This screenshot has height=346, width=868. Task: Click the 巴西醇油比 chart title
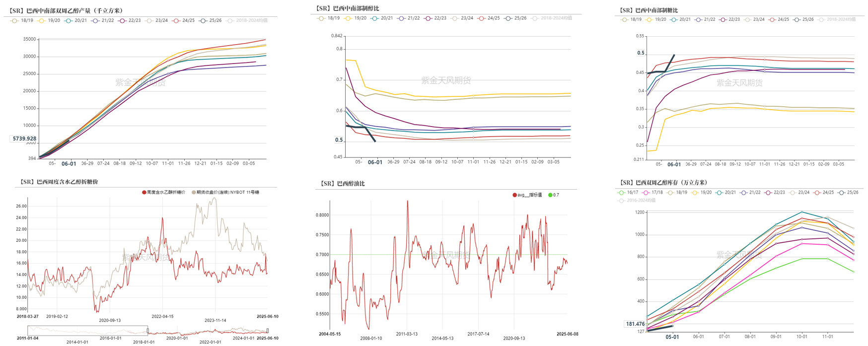pyautogui.click(x=343, y=184)
